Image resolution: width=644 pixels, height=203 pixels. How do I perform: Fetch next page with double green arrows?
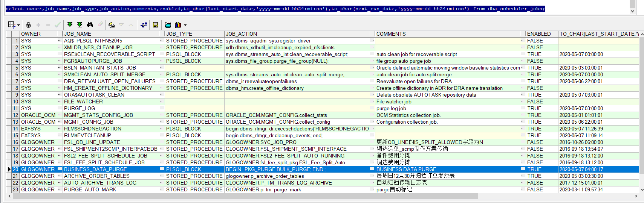coord(70,25)
